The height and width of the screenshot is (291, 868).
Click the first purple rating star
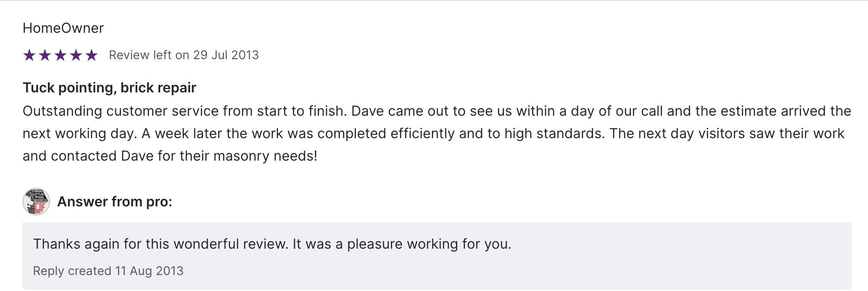29,55
